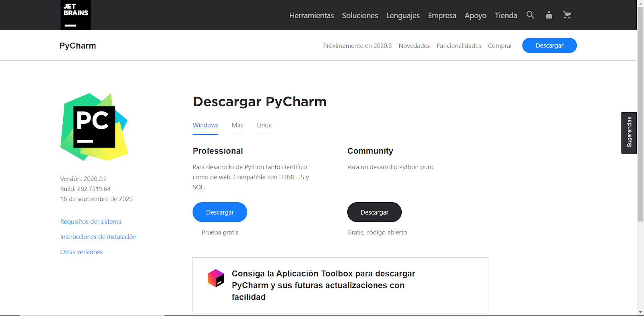
Task: Open the search magnifier icon
Action: tap(530, 15)
